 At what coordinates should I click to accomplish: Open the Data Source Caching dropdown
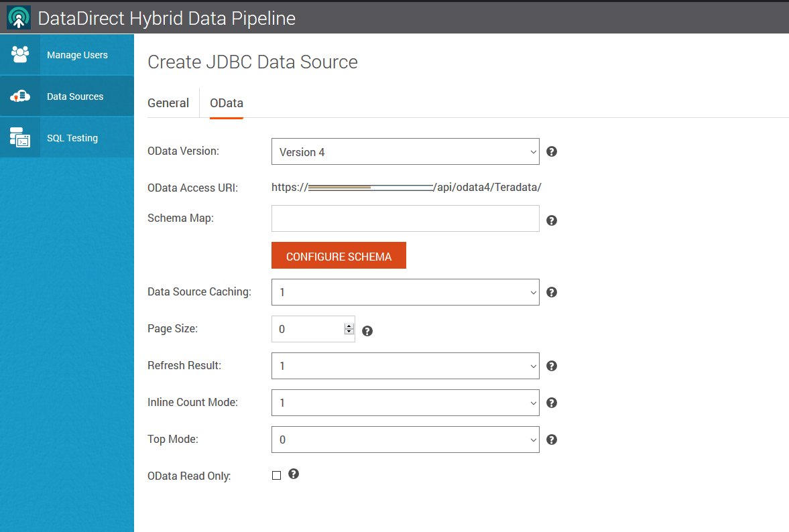click(405, 292)
